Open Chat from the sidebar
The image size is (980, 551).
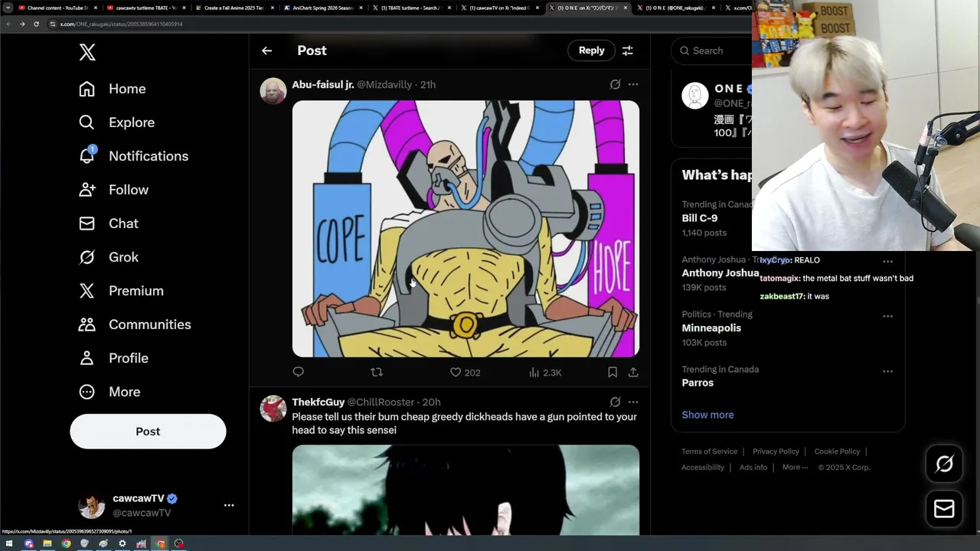coord(108,223)
